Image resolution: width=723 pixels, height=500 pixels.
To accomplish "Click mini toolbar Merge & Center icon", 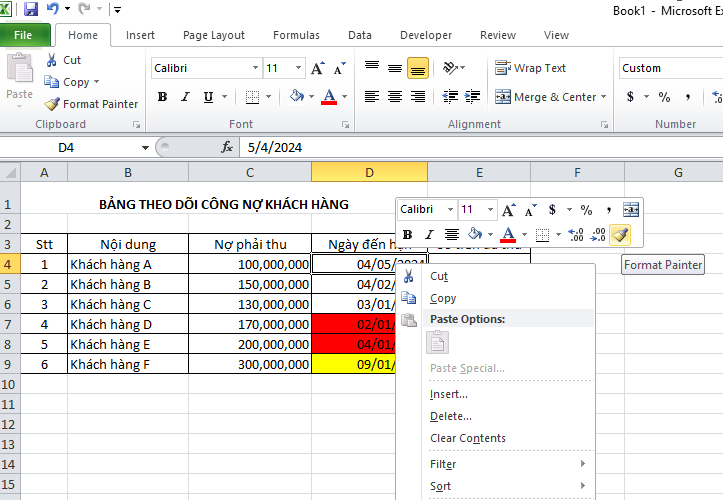I will pyautogui.click(x=631, y=209).
